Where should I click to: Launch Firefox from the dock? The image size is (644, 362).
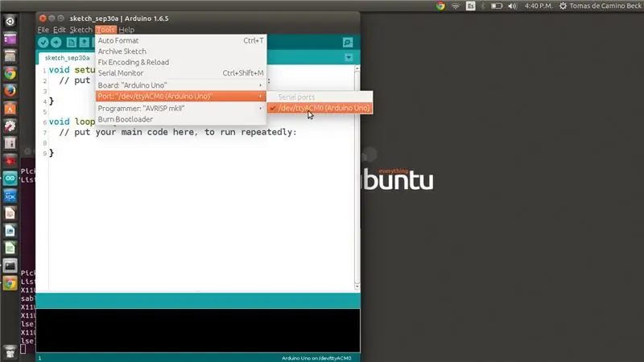coord(10,91)
